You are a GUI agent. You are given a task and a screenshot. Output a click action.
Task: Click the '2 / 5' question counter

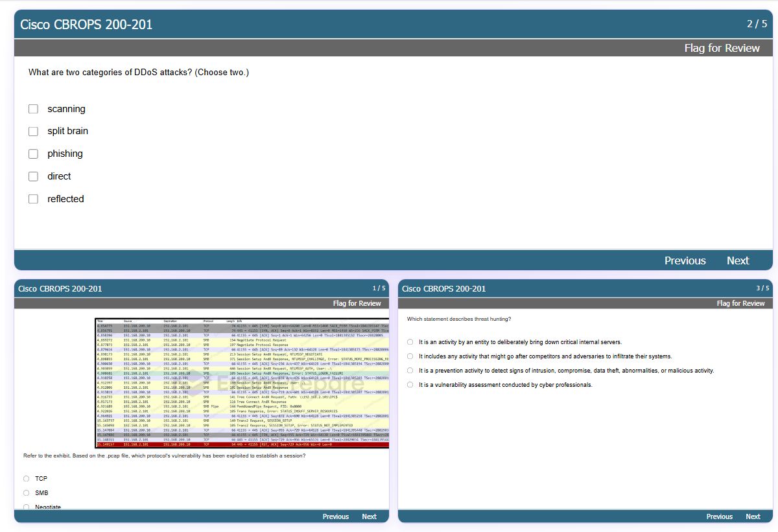pyautogui.click(x=757, y=24)
